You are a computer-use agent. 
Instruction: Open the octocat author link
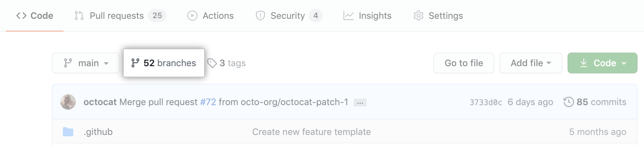pos(100,102)
